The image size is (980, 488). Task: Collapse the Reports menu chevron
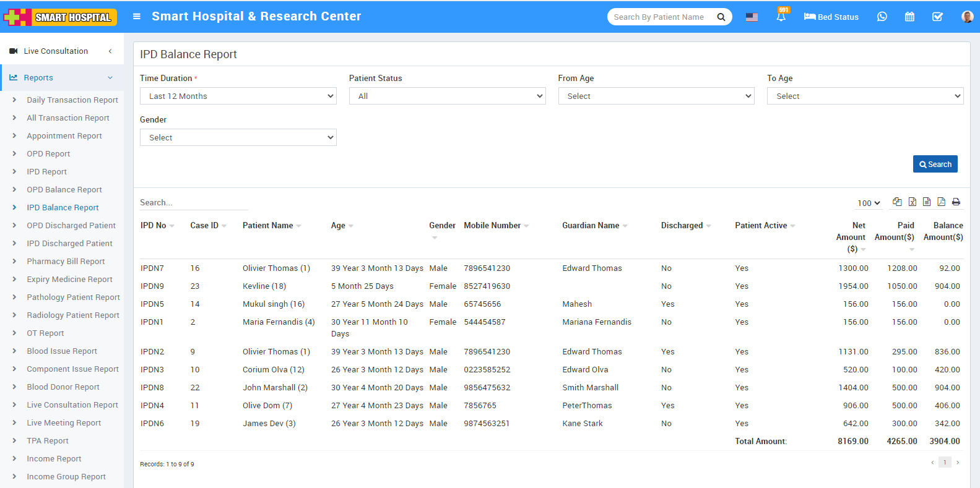(x=110, y=78)
